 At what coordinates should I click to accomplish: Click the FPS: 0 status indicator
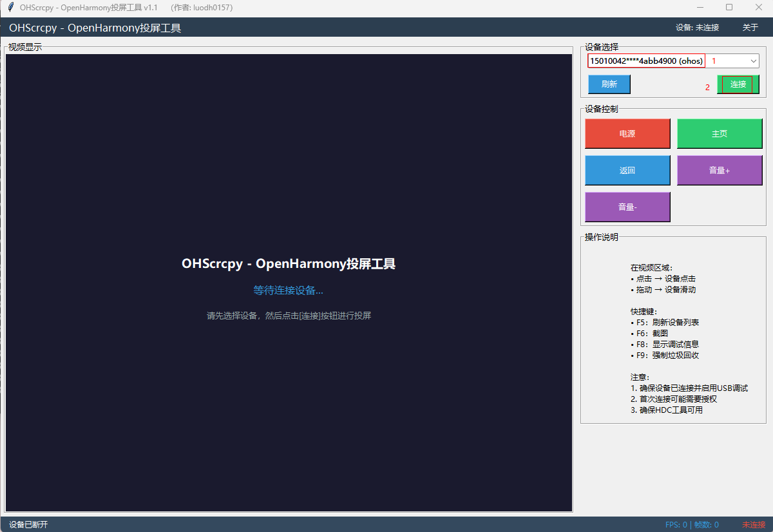click(676, 525)
